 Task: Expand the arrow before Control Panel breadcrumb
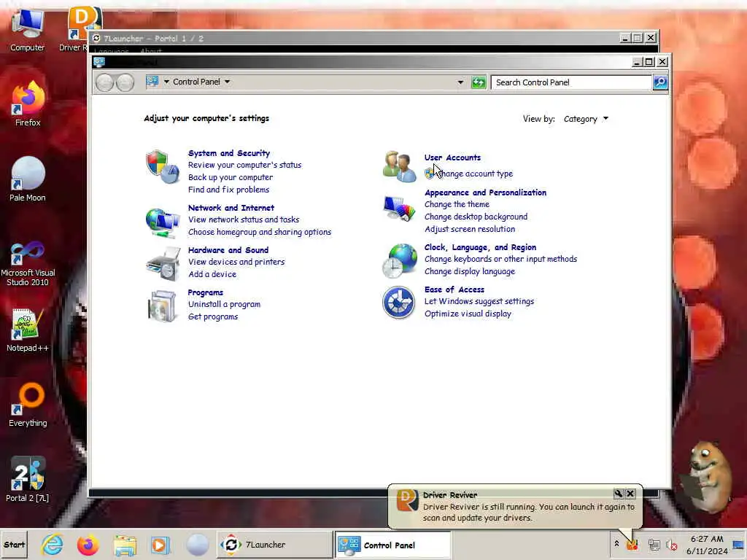point(166,82)
